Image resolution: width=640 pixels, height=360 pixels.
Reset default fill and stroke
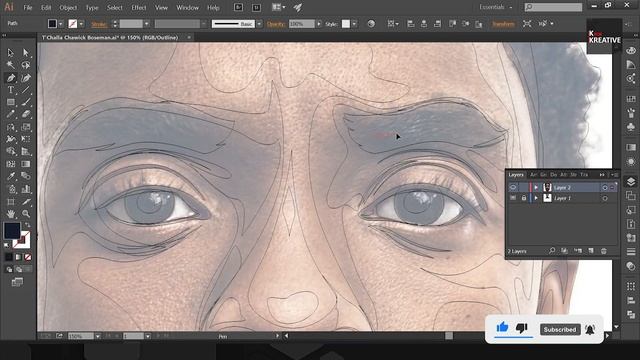coord(7,245)
